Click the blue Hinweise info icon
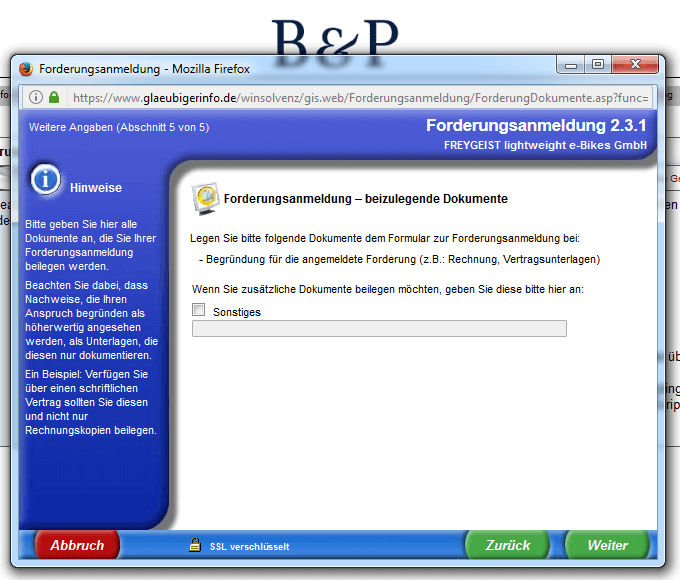 pos(45,179)
